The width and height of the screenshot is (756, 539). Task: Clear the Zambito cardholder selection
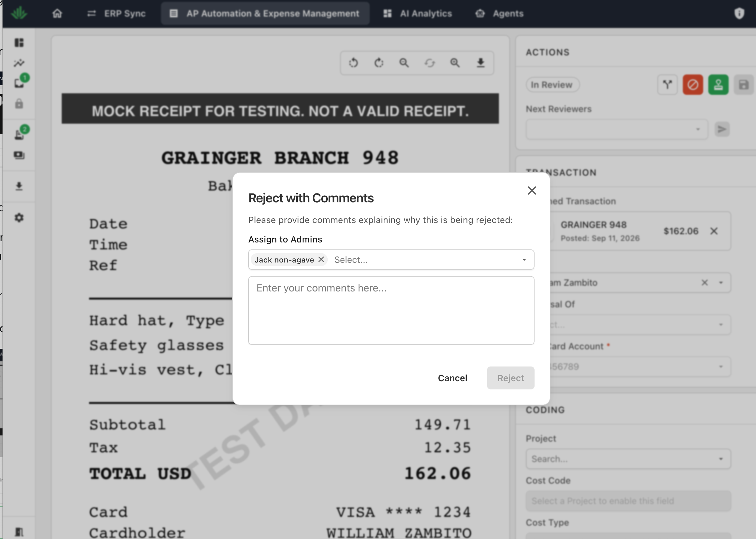tap(704, 283)
